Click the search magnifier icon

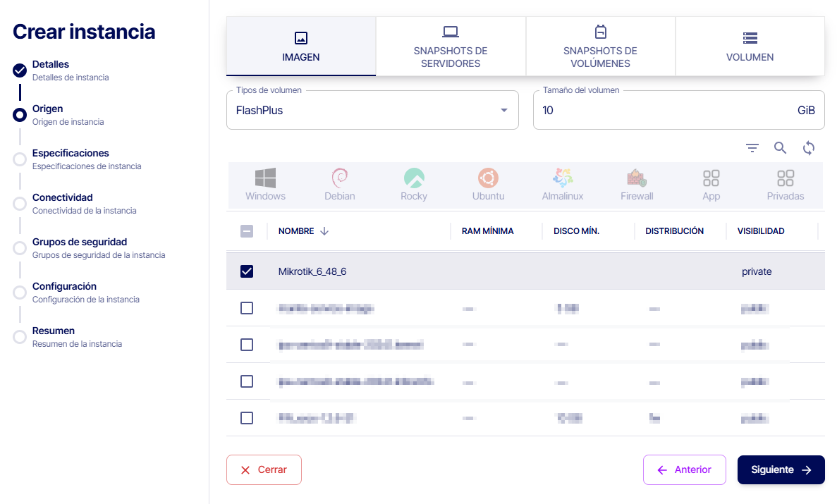[780, 147]
